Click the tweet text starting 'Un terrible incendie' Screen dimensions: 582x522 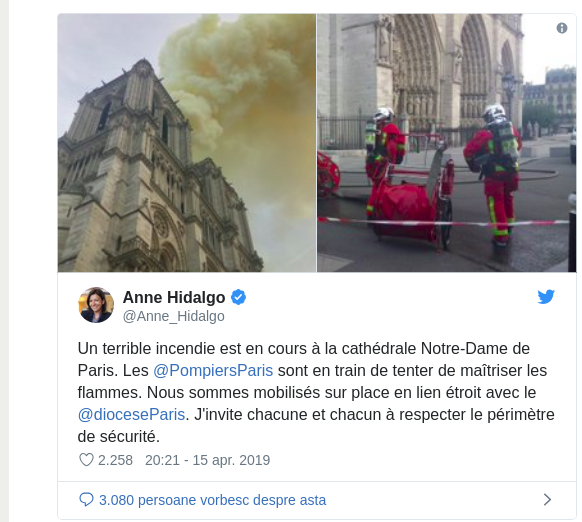[315, 392]
